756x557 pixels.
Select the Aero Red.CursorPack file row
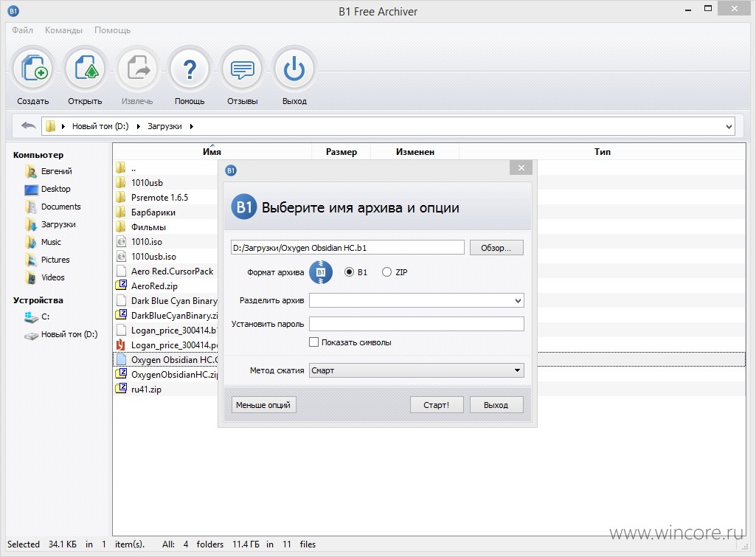pyautogui.click(x=166, y=271)
